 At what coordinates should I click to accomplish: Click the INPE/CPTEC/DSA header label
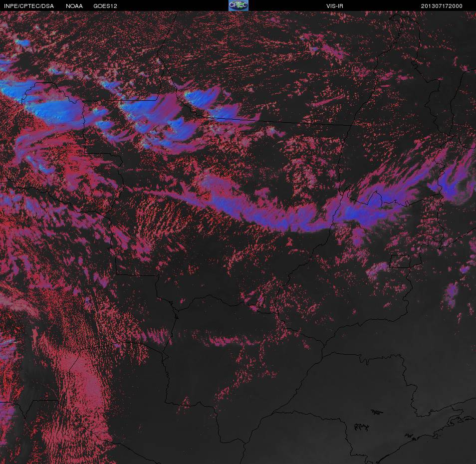pos(29,6)
